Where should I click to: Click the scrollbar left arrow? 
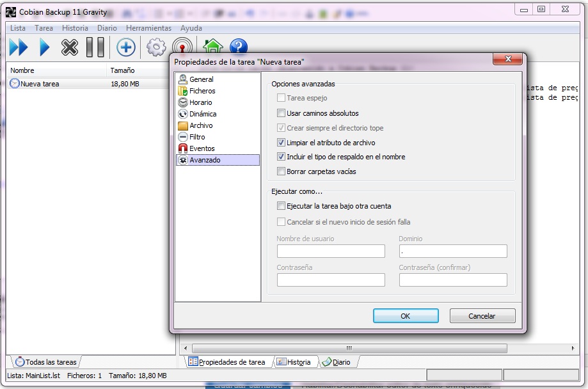(x=186, y=348)
